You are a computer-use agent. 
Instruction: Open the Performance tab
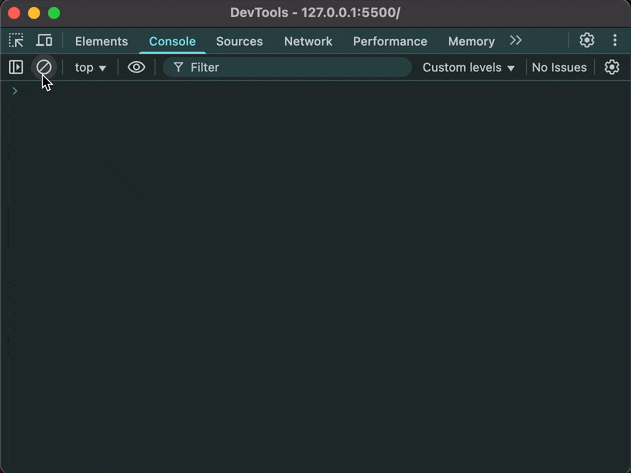(x=390, y=41)
